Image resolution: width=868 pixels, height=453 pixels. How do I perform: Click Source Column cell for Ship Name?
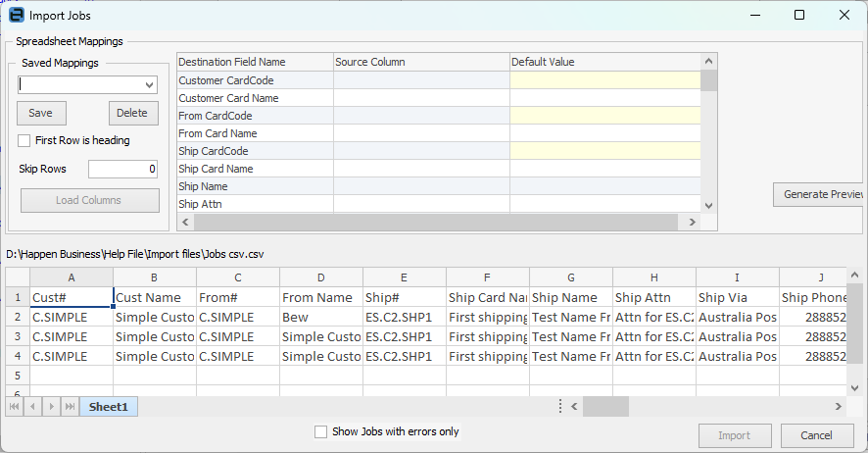[421, 186]
